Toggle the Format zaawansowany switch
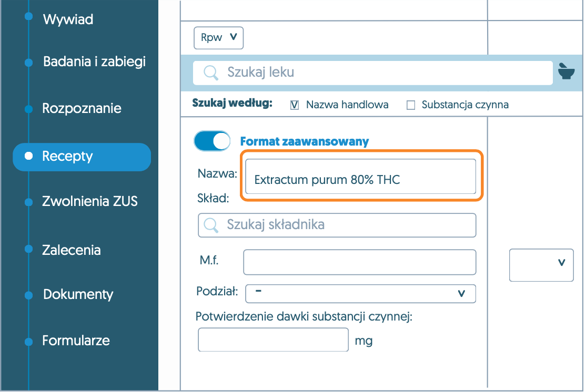586x392 pixels. pyautogui.click(x=212, y=141)
